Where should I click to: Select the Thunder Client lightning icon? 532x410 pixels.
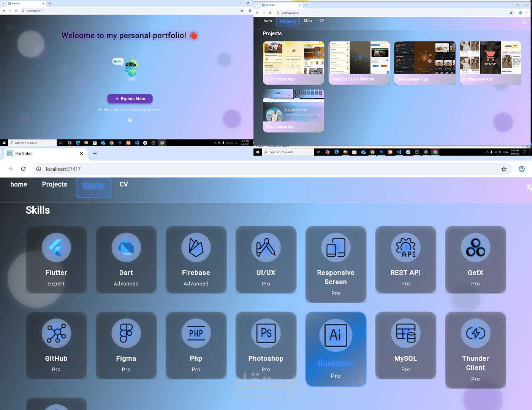tap(475, 333)
